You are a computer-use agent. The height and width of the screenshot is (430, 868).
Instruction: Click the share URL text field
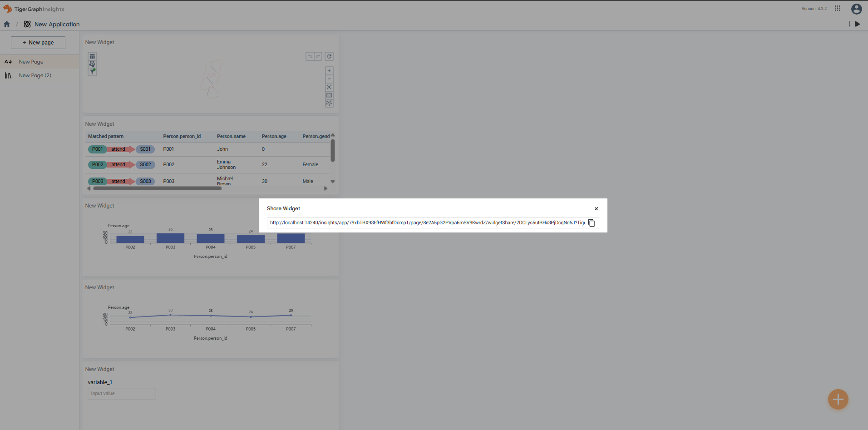[427, 223]
